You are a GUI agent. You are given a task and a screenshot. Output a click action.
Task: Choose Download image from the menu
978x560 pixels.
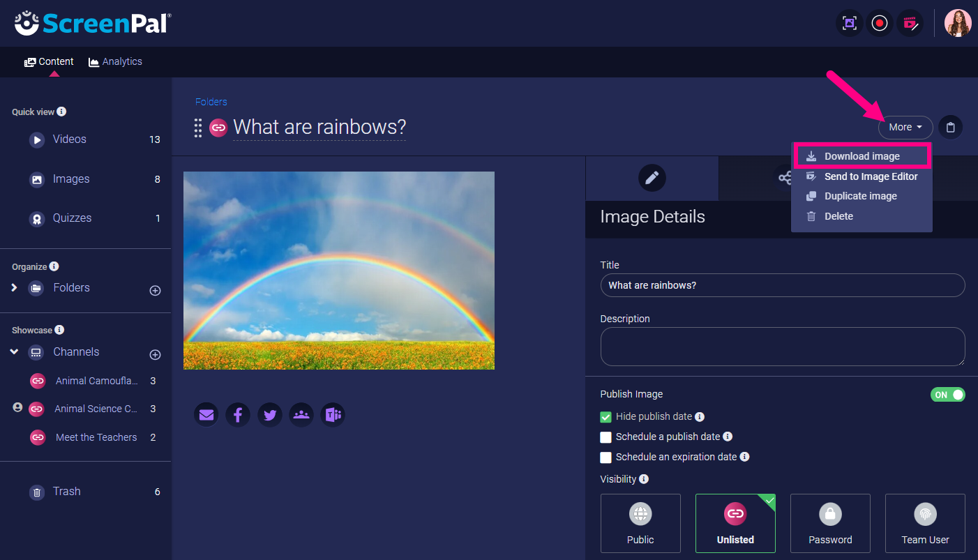point(862,156)
